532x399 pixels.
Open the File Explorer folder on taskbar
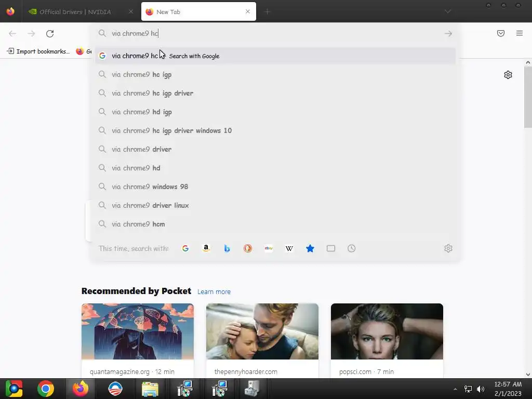(150, 389)
